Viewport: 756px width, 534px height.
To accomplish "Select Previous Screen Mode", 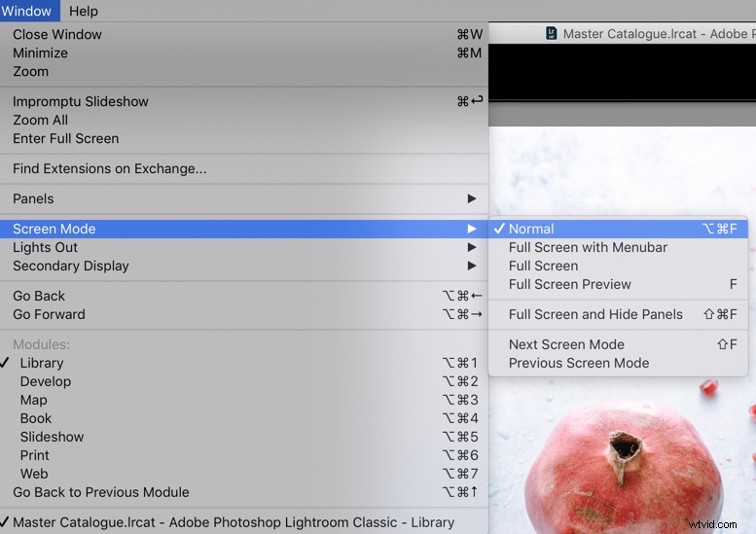I will pos(618,363).
